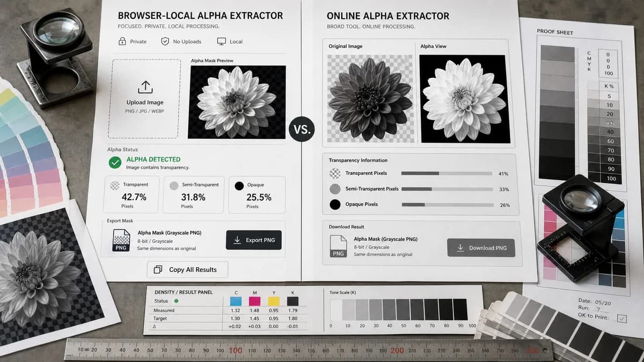The image size is (644, 362).
Task: Pick the magenta M swatch in Density panel
Action: 254,301
